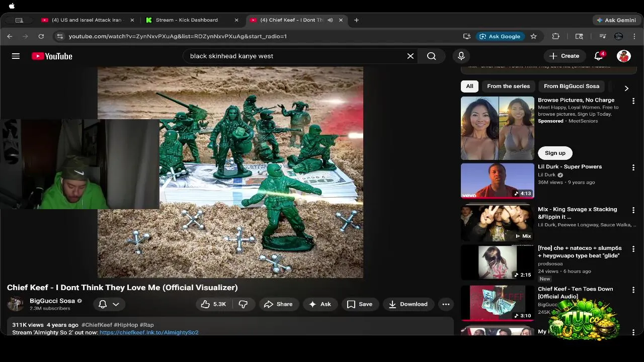Save the video to a playlist
Image resolution: width=644 pixels, height=362 pixels.
point(360,304)
